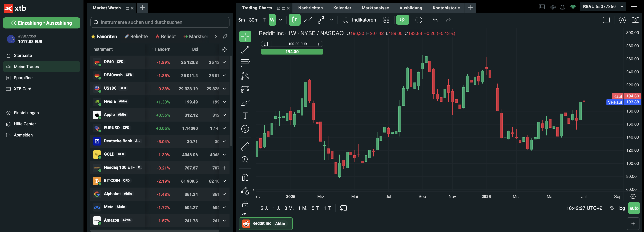
Task: Open the notifications bell
Action: coord(562,7)
